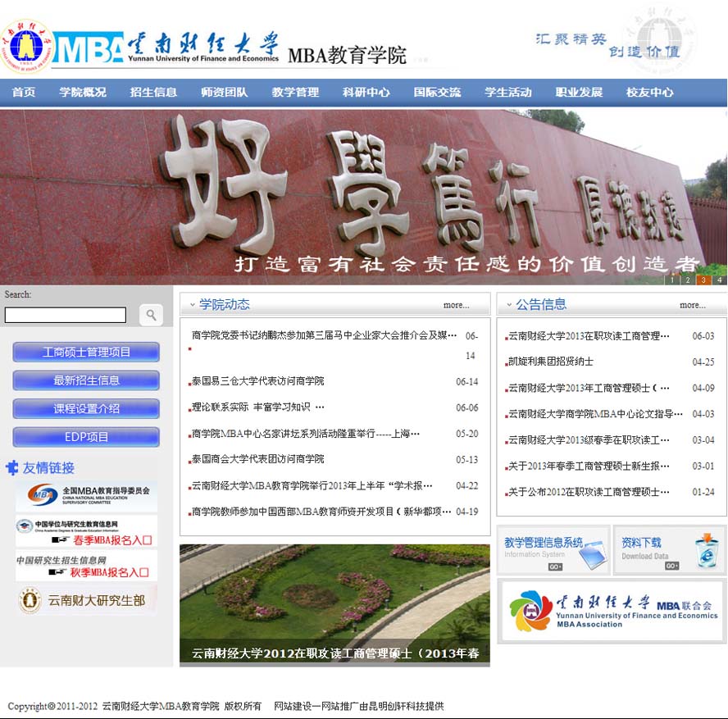Open notice 云南财经大学2013级春季在职攻读工
The width and height of the screenshot is (728, 719).
coord(589,439)
